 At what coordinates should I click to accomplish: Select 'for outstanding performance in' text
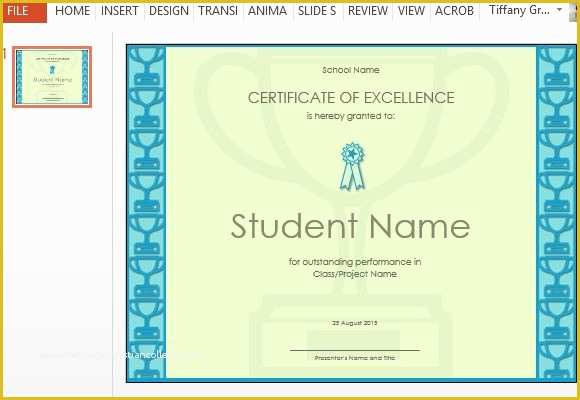tap(355, 262)
